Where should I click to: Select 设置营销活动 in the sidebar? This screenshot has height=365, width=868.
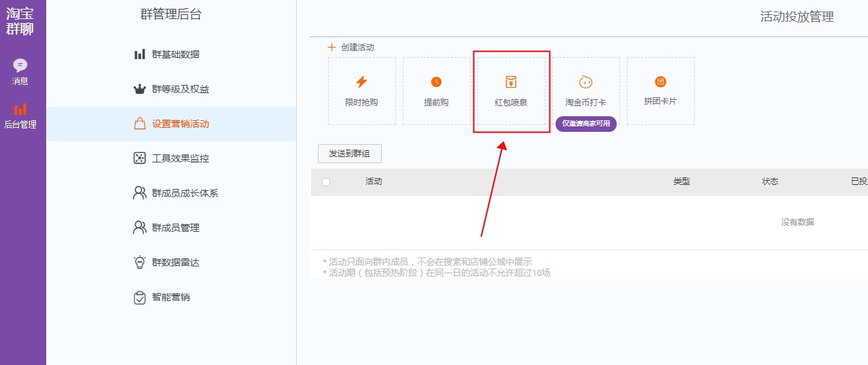click(x=171, y=124)
